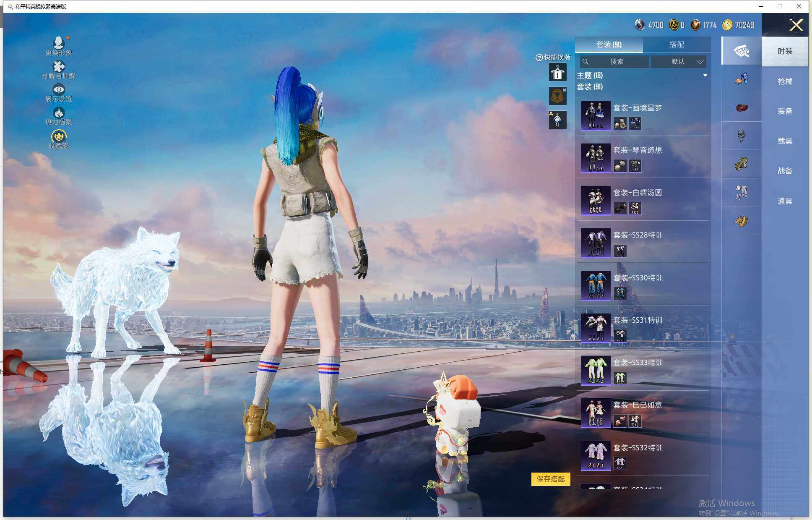Toggle the 展示设置 eye icon

tap(59, 89)
